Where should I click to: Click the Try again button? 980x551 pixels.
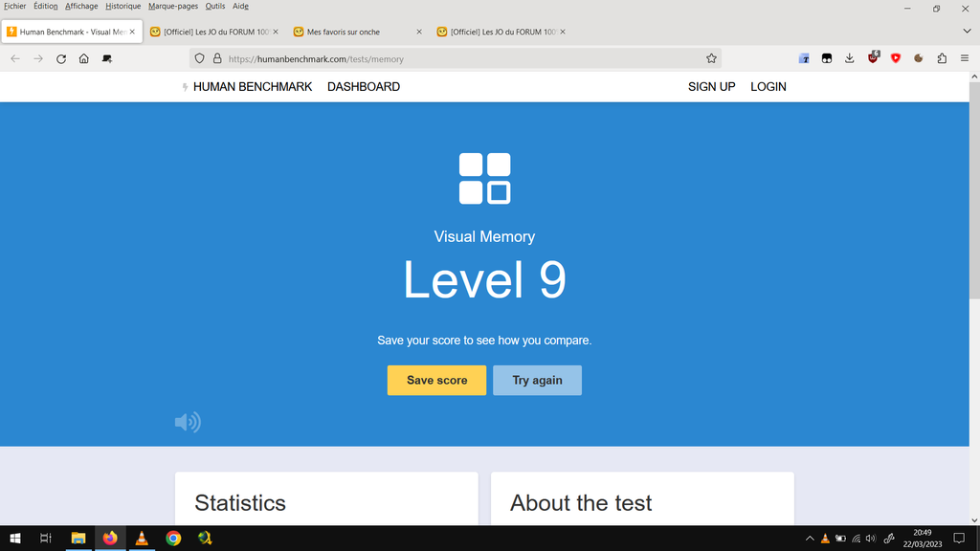tap(537, 380)
